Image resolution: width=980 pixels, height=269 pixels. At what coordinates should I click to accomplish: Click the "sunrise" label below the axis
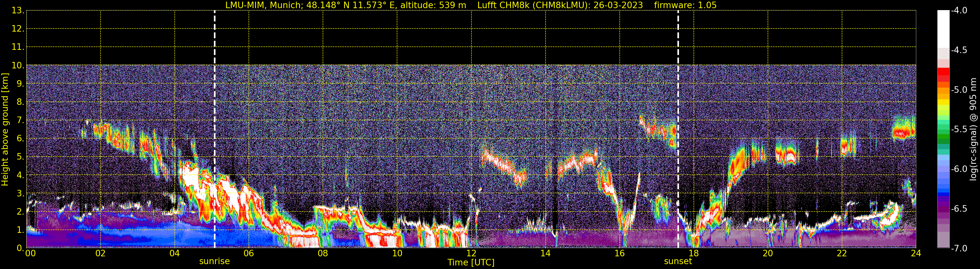[x=215, y=262]
